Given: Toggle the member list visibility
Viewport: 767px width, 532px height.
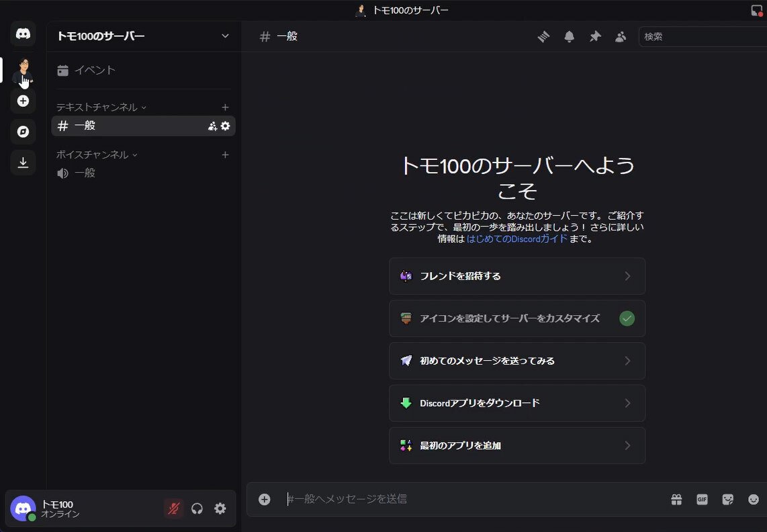Looking at the screenshot, I should point(621,36).
